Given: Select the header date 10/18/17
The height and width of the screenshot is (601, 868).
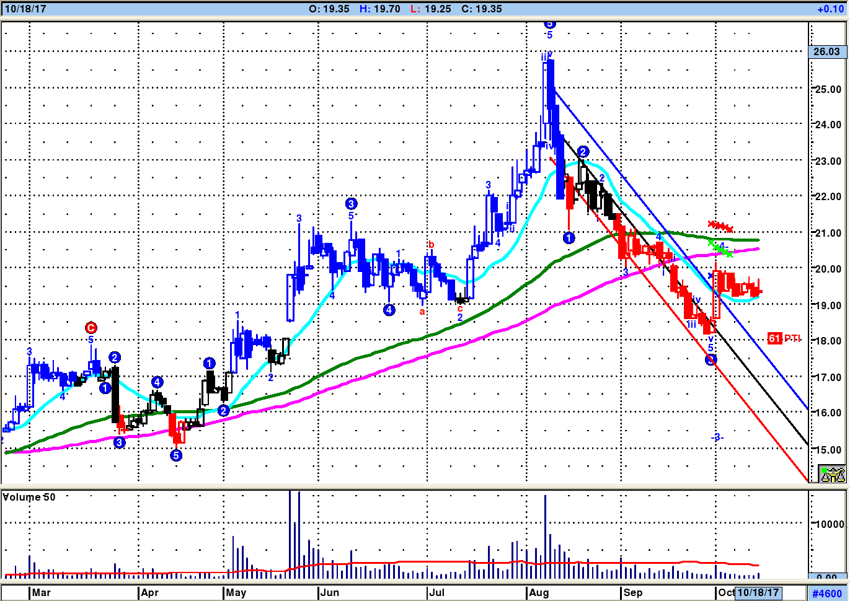Looking at the screenshot, I should 25,9.
